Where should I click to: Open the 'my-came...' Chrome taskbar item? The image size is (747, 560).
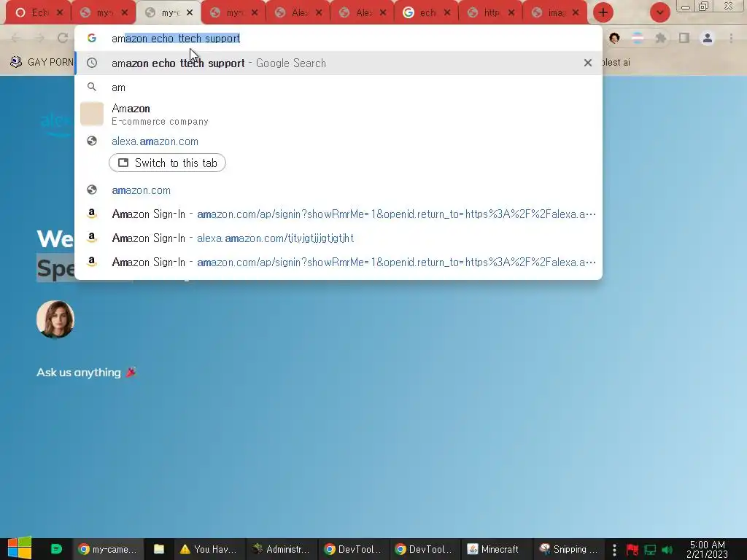pos(108,549)
